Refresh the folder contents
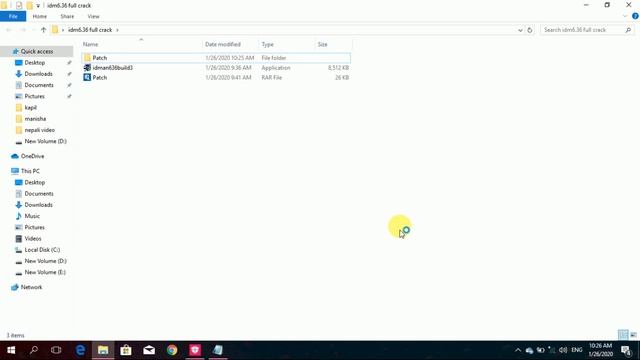Viewport: 640px width, 360px height. (530, 30)
